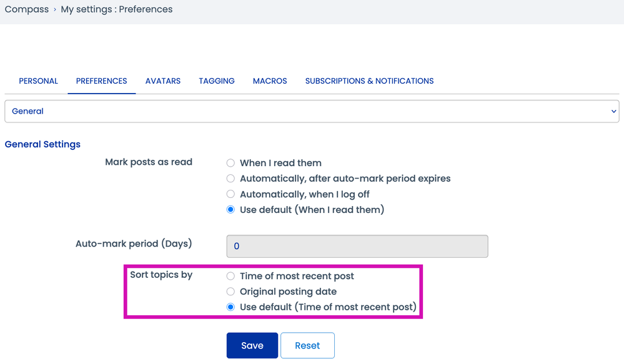
Task: Choose "Original posting date" sort option
Action: 230,292
